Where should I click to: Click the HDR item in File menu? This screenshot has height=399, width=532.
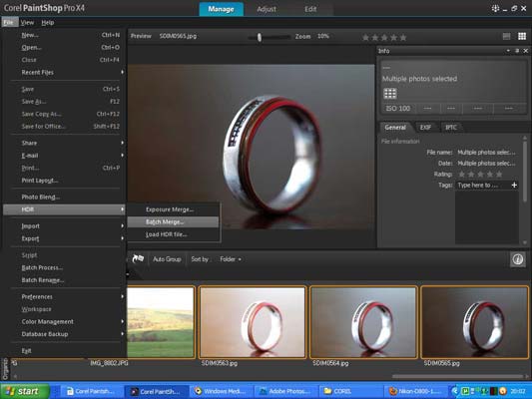point(65,209)
